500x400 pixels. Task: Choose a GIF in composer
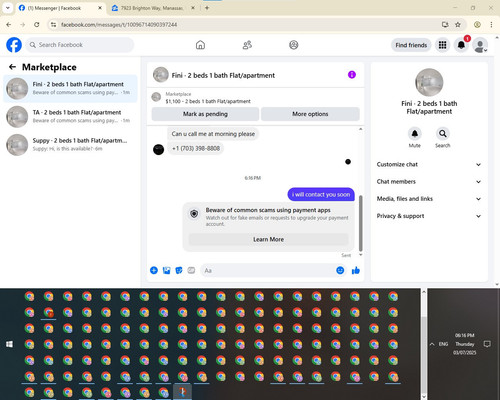click(x=191, y=270)
